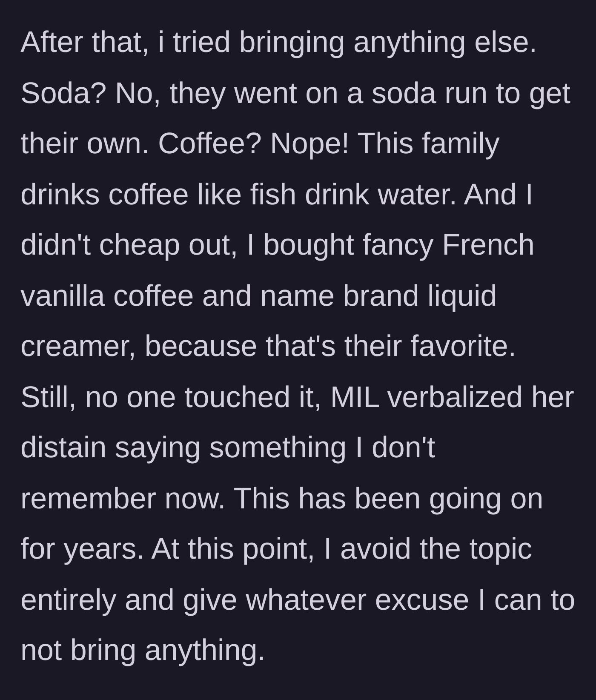Image resolution: width=596 pixels, height=700 pixels.
Task: Click the word "fish" in the text
Action: tap(273, 194)
